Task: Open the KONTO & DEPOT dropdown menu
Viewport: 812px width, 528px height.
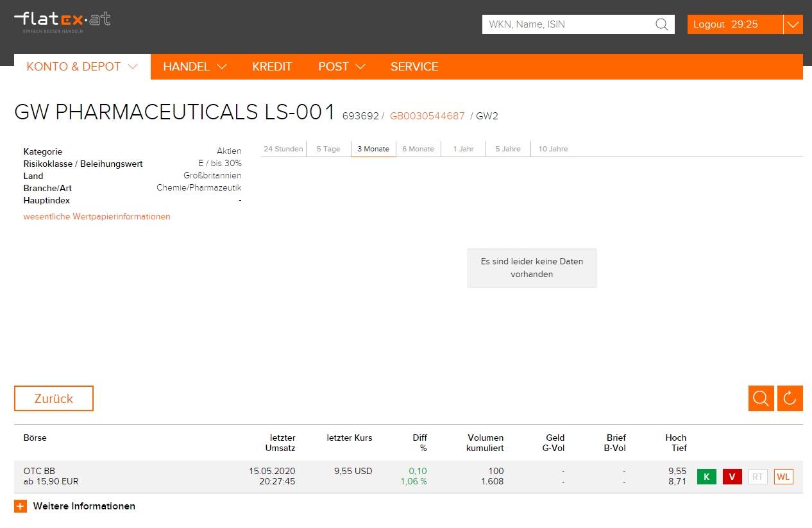Action: (82, 67)
